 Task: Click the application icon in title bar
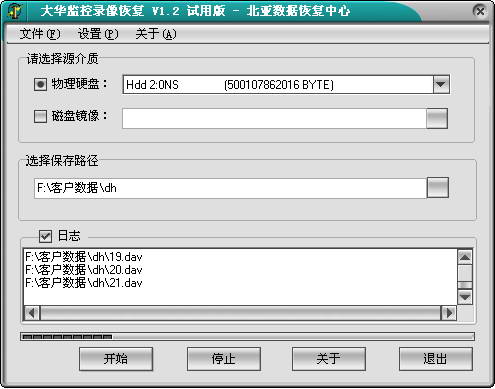click(14, 11)
